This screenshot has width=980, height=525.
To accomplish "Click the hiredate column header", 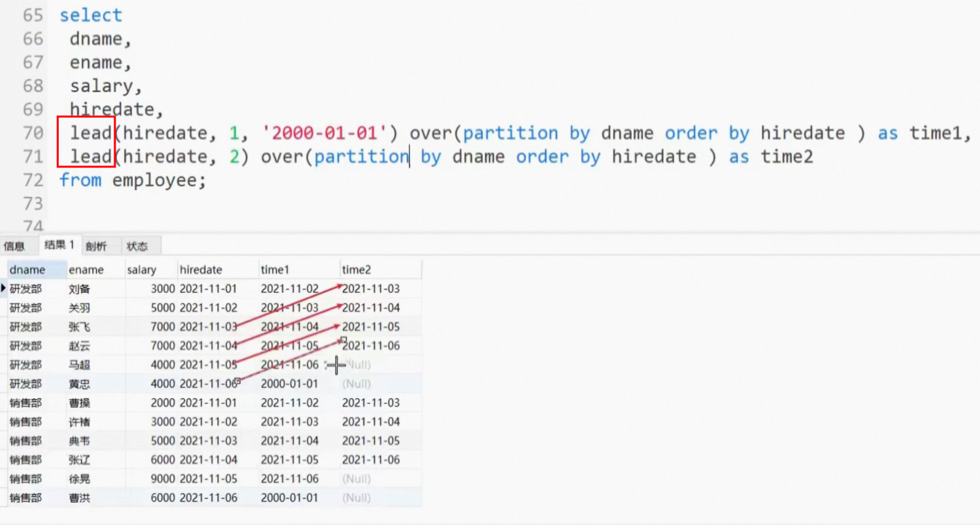I will tap(218, 269).
